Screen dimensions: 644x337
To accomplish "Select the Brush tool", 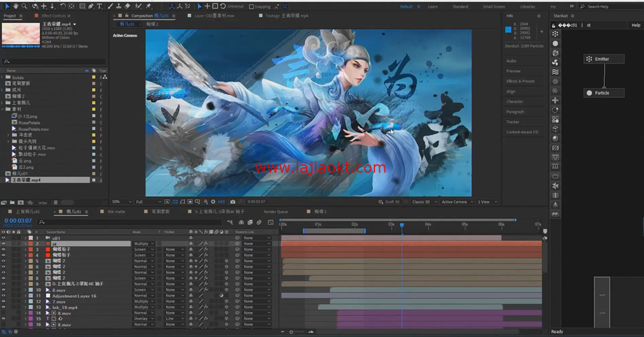I will pyautogui.click(x=110, y=6).
